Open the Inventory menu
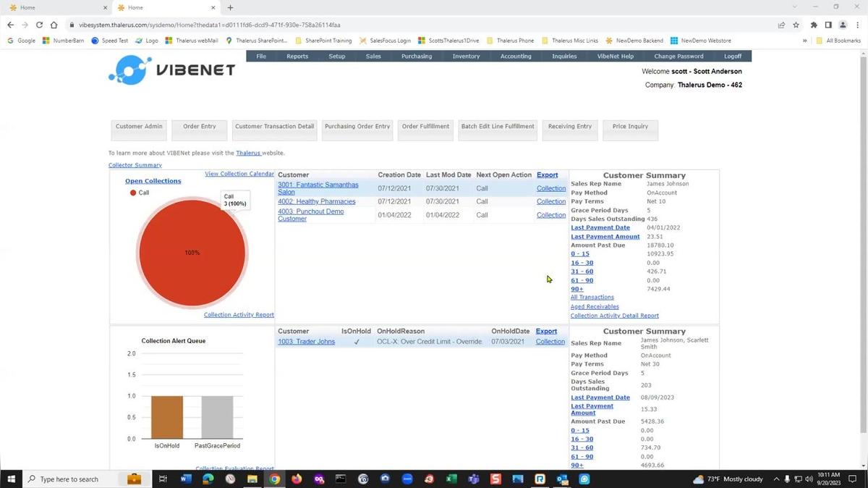 point(466,56)
